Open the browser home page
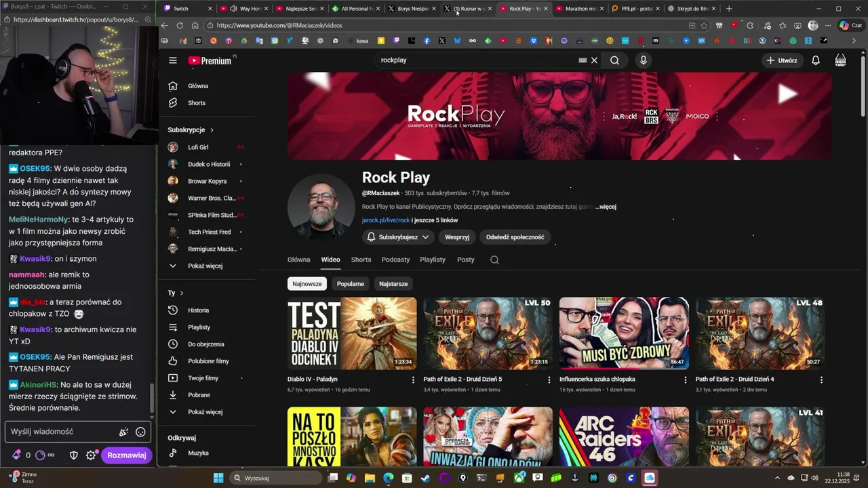Screen dimensions: 868x488 coord(195,25)
